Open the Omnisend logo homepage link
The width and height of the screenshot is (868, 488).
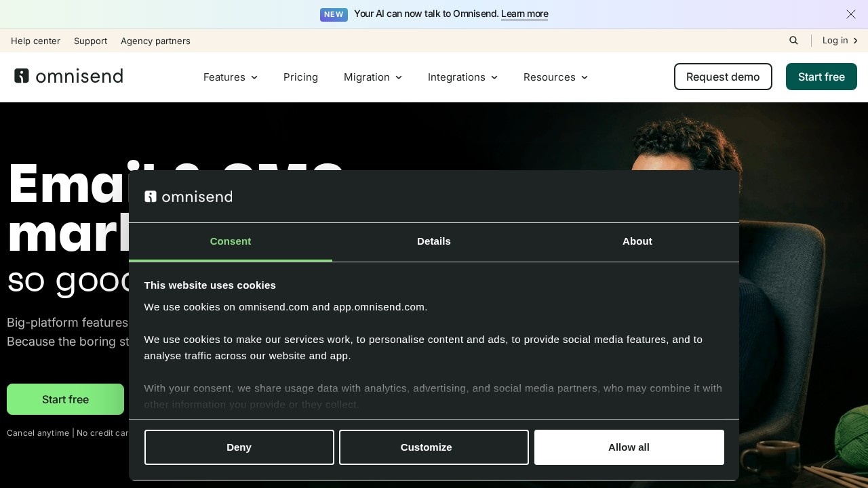(x=68, y=76)
